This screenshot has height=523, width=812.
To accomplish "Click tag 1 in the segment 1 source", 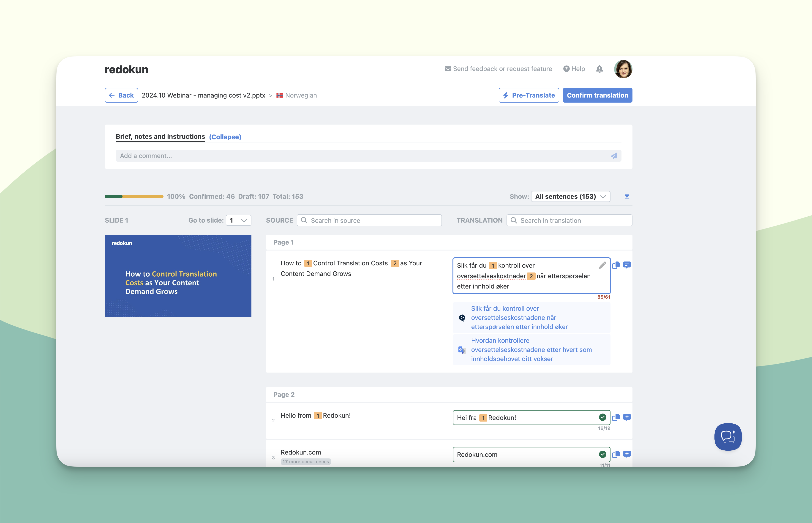I will pyautogui.click(x=308, y=263).
